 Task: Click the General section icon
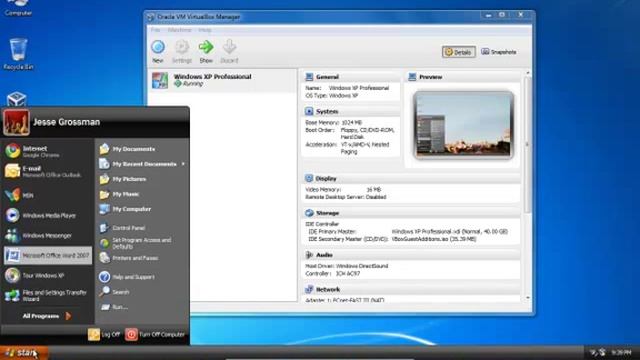[309, 77]
